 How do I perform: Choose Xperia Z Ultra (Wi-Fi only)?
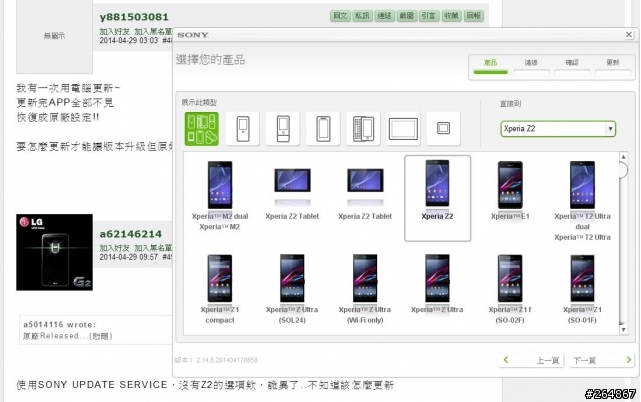[365, 289]
